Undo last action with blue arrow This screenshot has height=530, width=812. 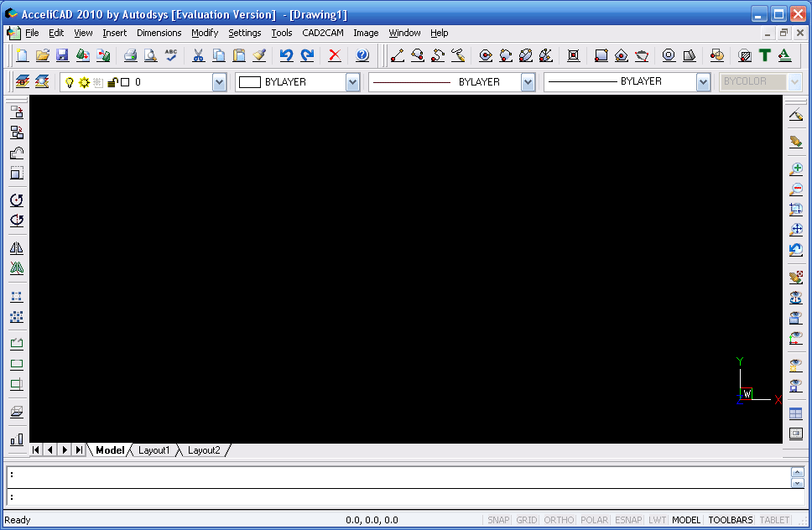pyautogui.click(x=286, y=55)
